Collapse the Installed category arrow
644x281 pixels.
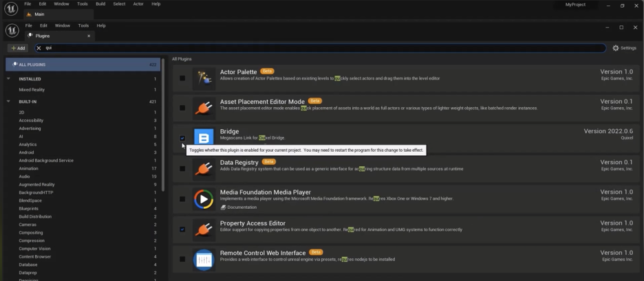click(9, 79)
